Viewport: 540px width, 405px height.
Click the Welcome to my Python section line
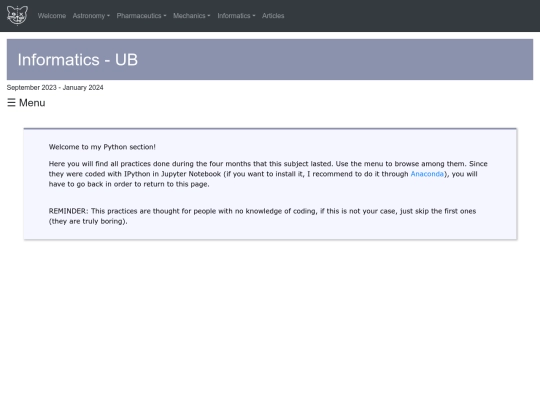coord(102,147)
